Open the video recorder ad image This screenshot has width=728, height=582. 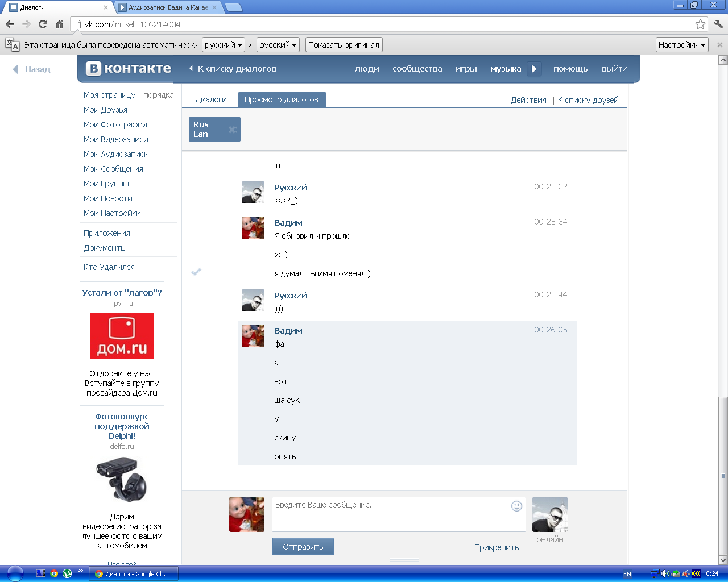[122, 480]
